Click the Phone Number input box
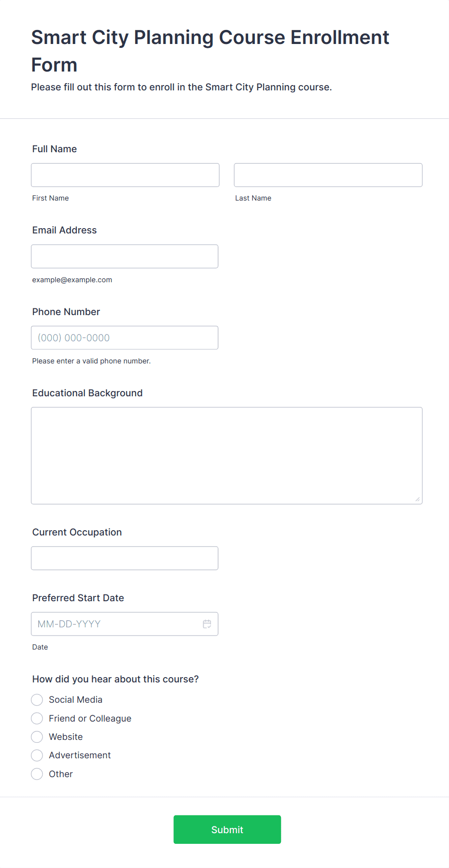The image size is (449, 868). pos(125,338)
